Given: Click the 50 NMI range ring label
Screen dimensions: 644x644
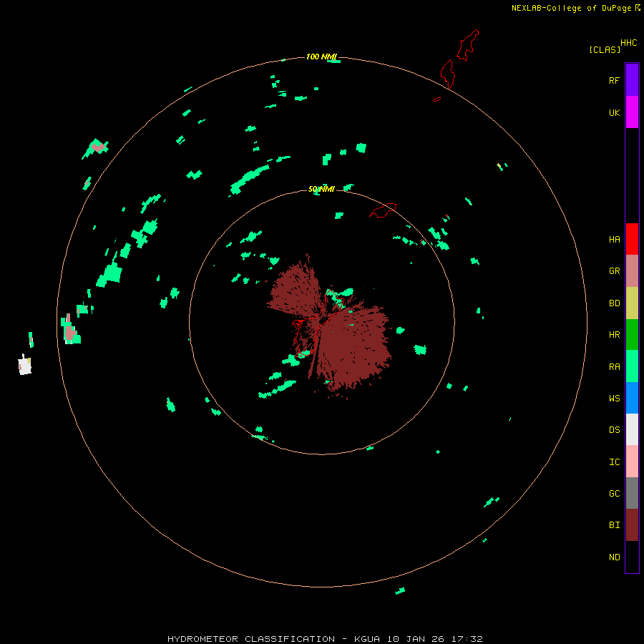Looking at the screenshot, I should [x=321, y=189].
